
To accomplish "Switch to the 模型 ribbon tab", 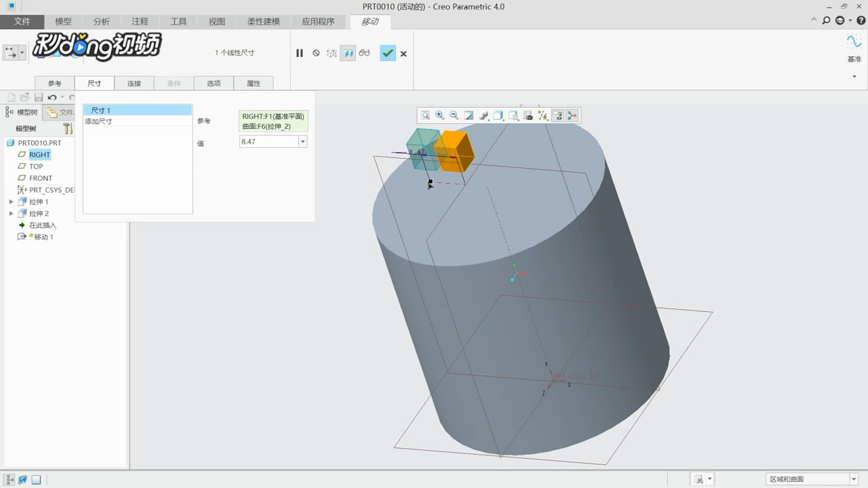I will coord(63,22).
